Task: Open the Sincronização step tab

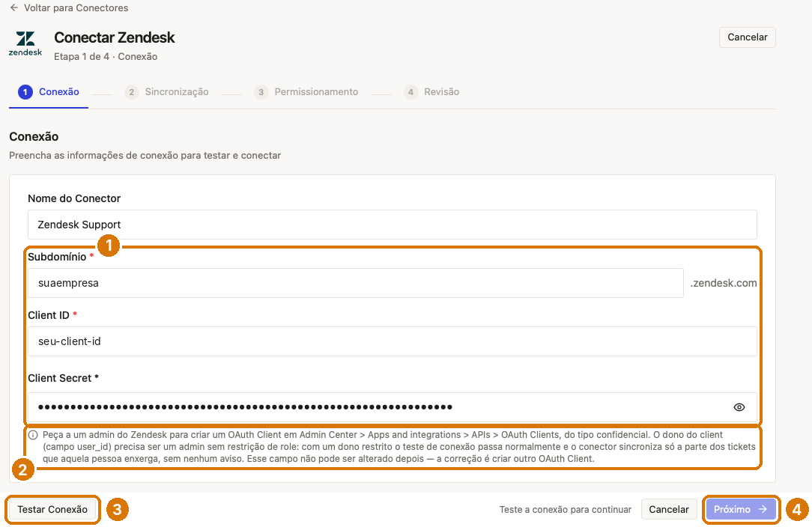Action: click(166, 92)
